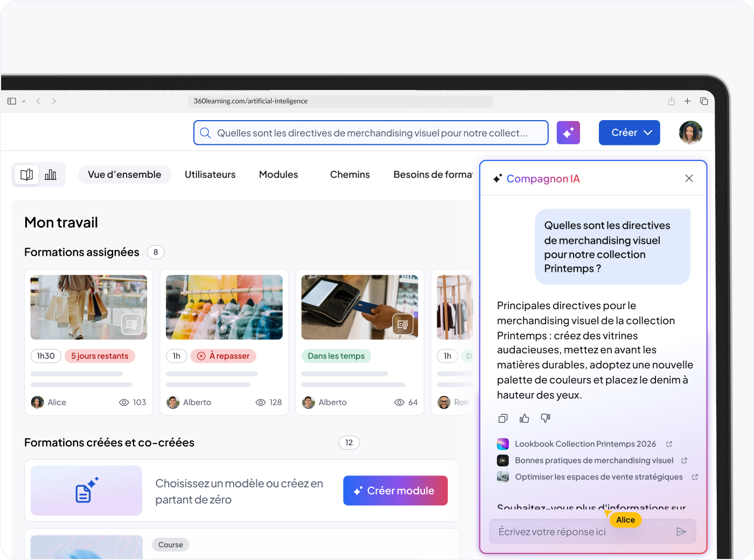
Task: Open Lookbook Collection Printemps 2026 source
Action: click(585, 444)
